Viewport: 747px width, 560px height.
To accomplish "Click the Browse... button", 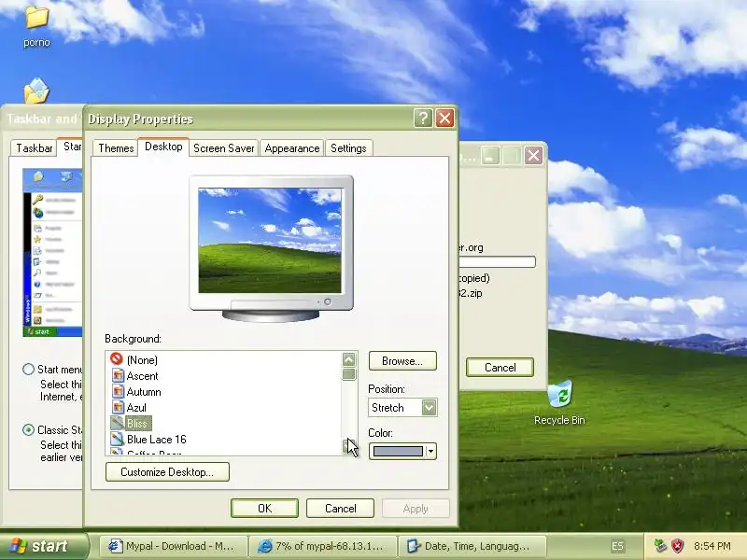I will click(402, 361).
